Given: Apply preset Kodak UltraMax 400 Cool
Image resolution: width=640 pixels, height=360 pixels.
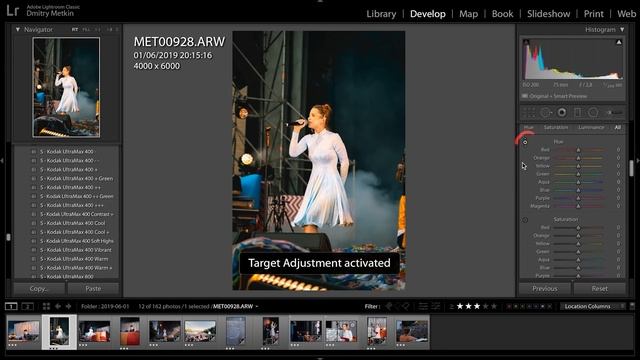Looking at the screenshot, I should coord(72,223).
